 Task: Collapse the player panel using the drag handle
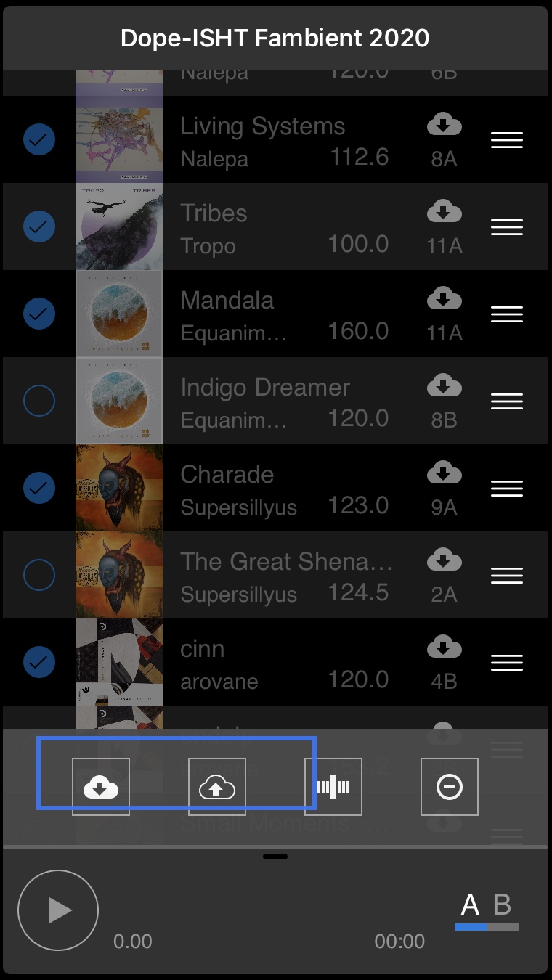(x=275, y=857)
